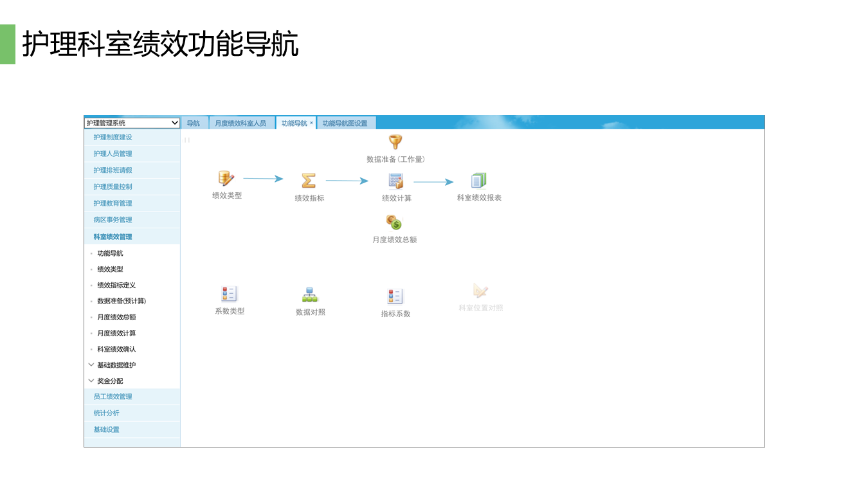
Task: Click the 绩效类型 label under its icon
Action: click(x=227, y=195)
